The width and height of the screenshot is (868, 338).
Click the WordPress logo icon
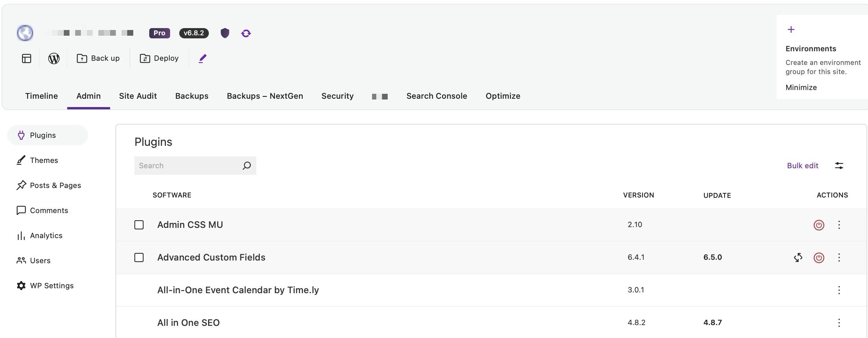pyautogui.click(x=54, y=58)
